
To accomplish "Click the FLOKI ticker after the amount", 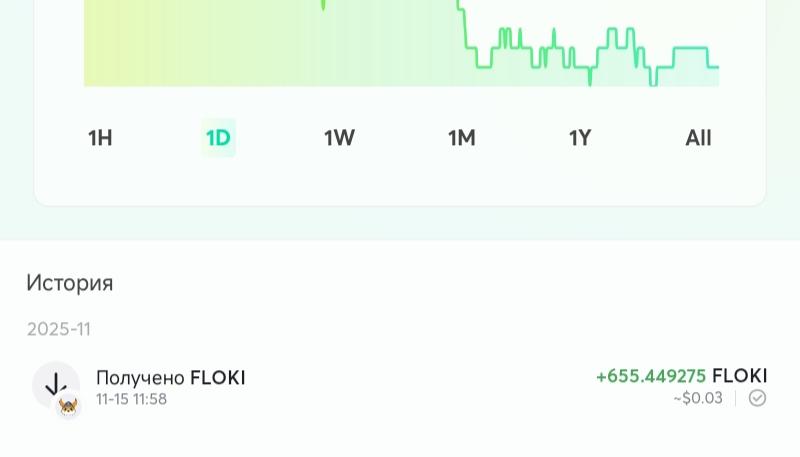I will [x=740, y=376].
